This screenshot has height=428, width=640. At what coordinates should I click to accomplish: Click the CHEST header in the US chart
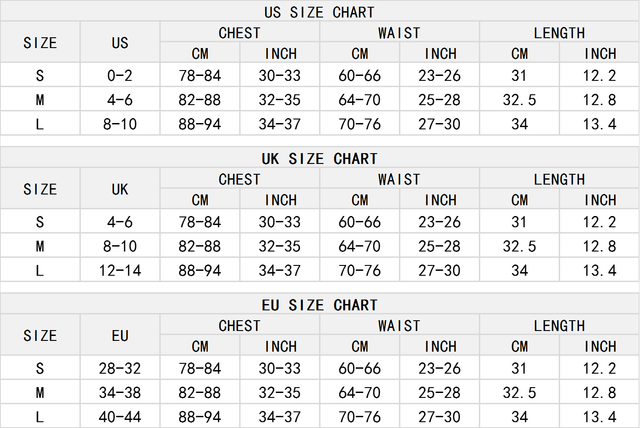click(x=239, y=33)
